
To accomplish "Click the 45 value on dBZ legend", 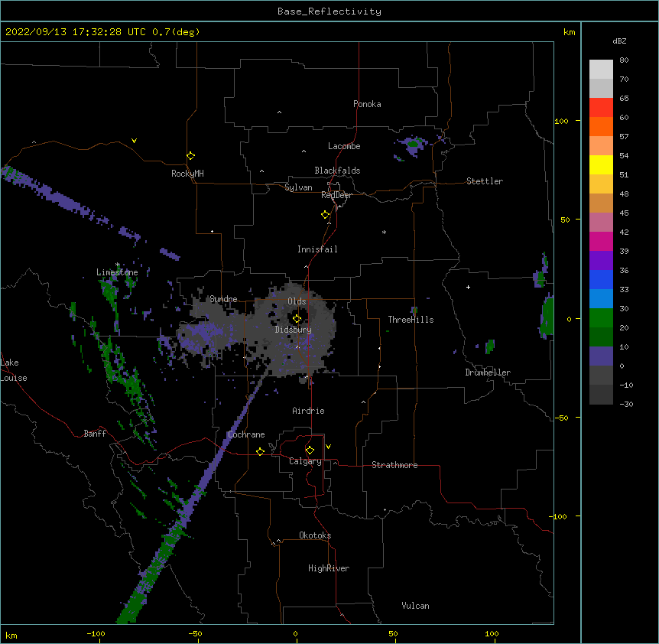I will click(x=624, y=213).
